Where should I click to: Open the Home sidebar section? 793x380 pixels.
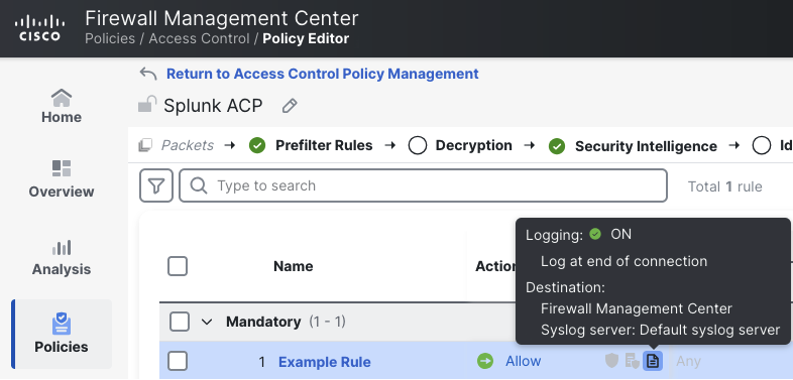(61, 106)
